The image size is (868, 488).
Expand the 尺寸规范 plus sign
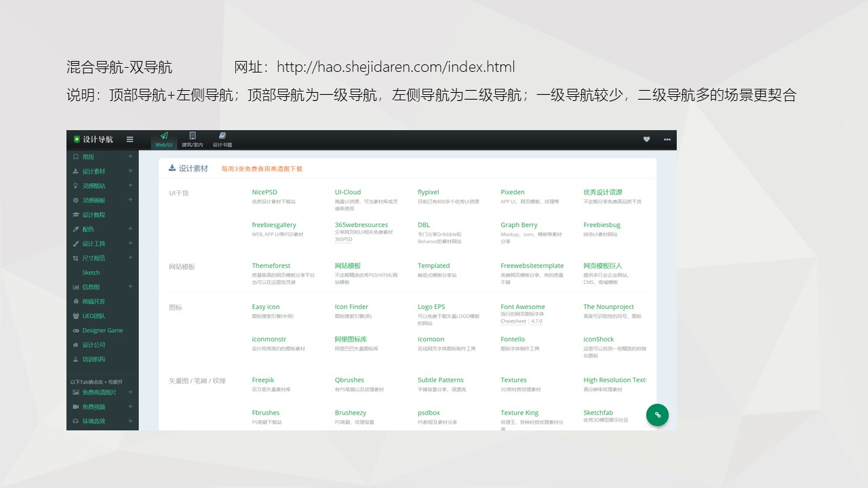(x=131, y=258)
